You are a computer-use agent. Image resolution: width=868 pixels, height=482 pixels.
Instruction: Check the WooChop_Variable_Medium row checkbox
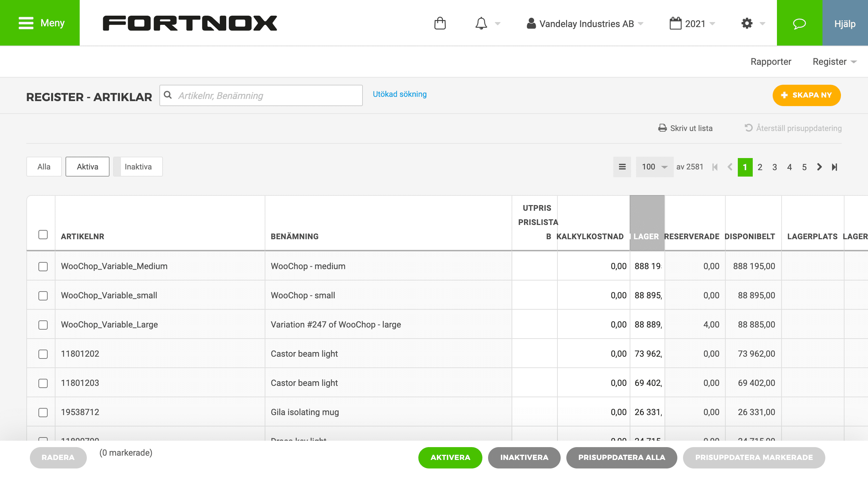pyautogui.click(x=43, y=266)
